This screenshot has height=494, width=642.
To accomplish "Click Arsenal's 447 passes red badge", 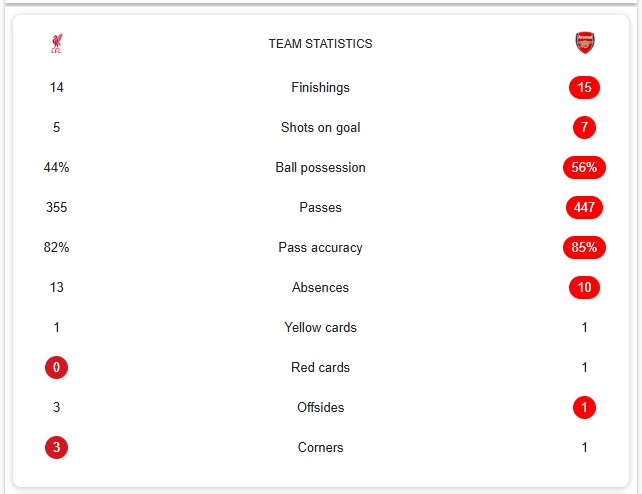I will 584,207.
